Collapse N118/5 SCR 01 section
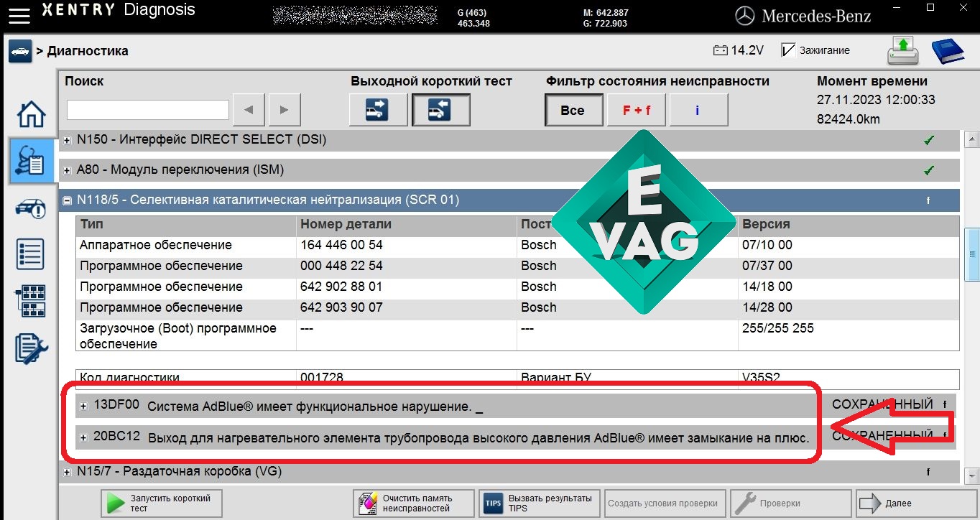This screenshot has width=980, height=520. [x=68, y=201]
